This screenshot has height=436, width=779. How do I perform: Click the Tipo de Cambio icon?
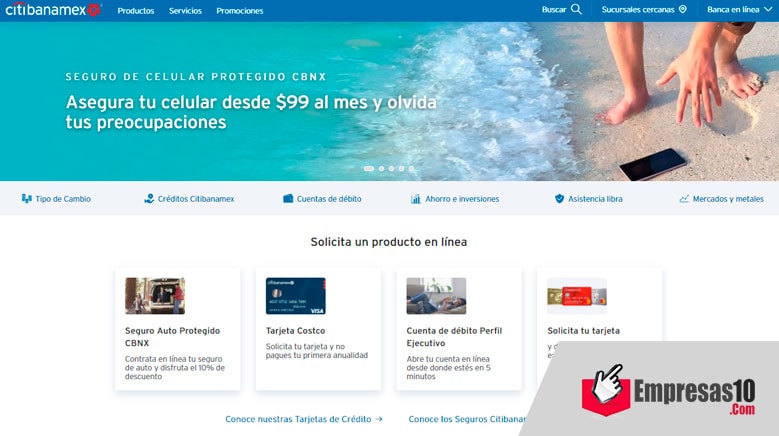tap(26, 199)
